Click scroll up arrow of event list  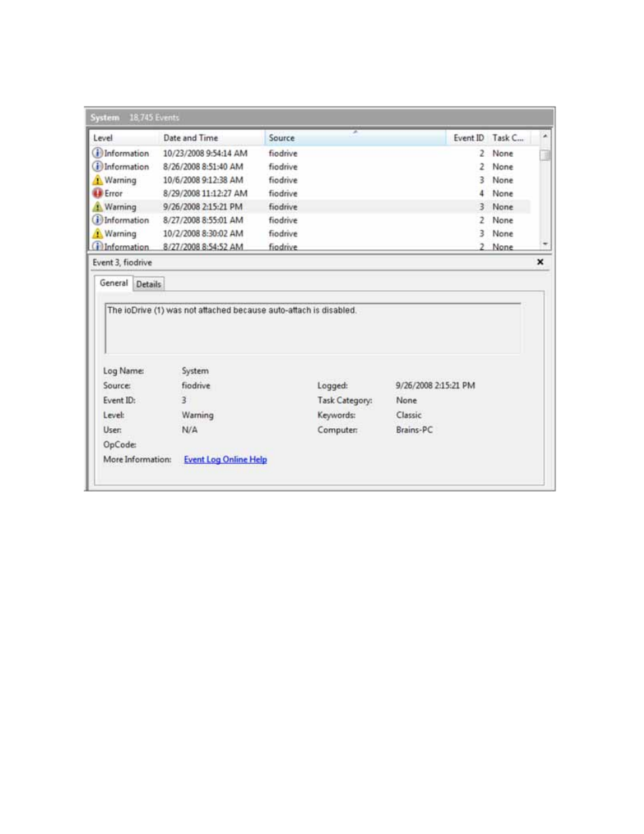click(x=545, y=136)
